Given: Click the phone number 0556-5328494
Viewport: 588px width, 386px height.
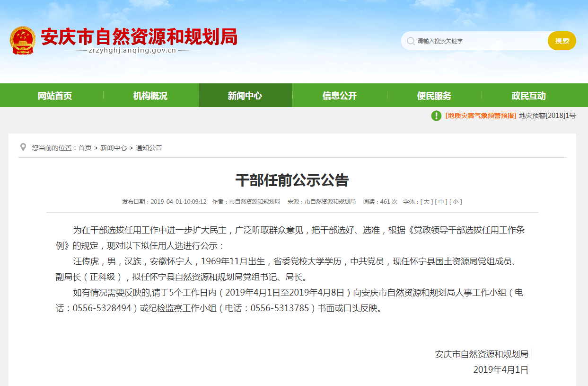Looking at the screenshot, I should (x=102, y=308).
